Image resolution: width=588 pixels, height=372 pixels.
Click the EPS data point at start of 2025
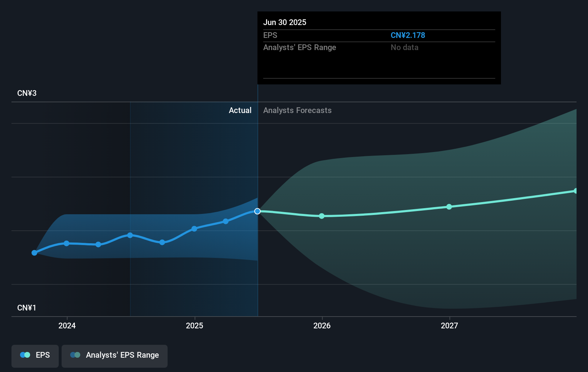(x=194, y=229)
